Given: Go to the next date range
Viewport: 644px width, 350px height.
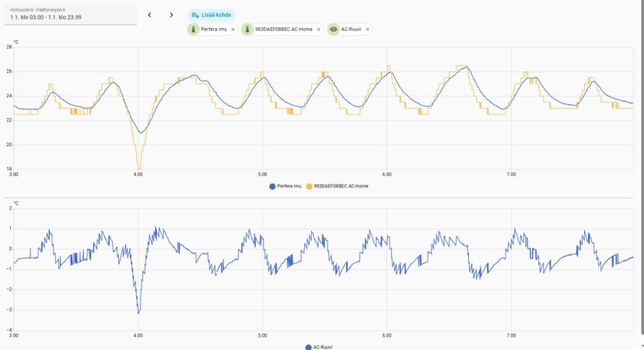Looking at the screenshot, I should pos(171,15).
